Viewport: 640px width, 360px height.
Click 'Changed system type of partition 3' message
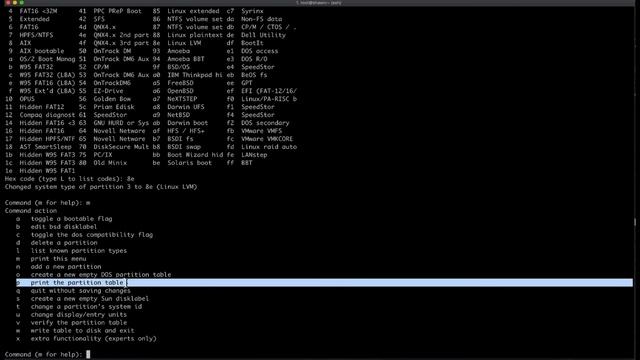tap(101, 187)
